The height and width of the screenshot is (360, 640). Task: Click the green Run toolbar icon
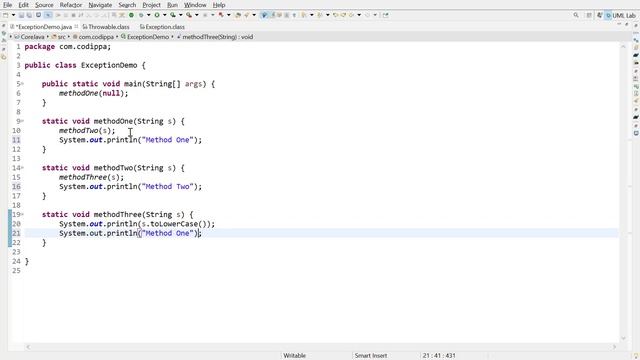pos(157,15)
